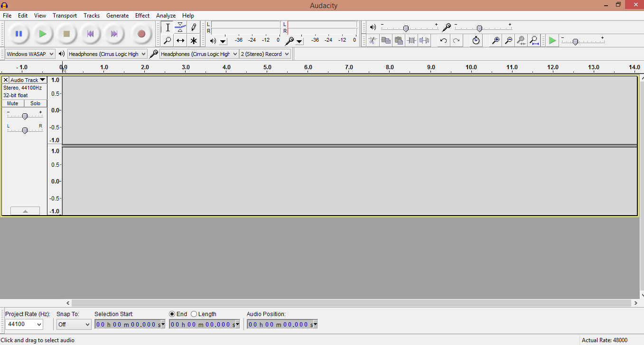Click Fit Project zoom icon
Image resolution: width=644 pixels, height=345 pixels.
(534, 40)
